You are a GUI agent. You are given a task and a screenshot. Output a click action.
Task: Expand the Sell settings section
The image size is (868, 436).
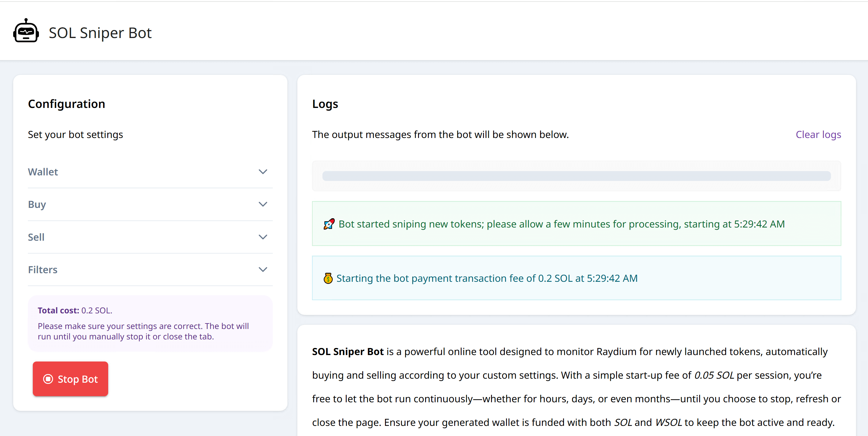click(x=150, y=237)
